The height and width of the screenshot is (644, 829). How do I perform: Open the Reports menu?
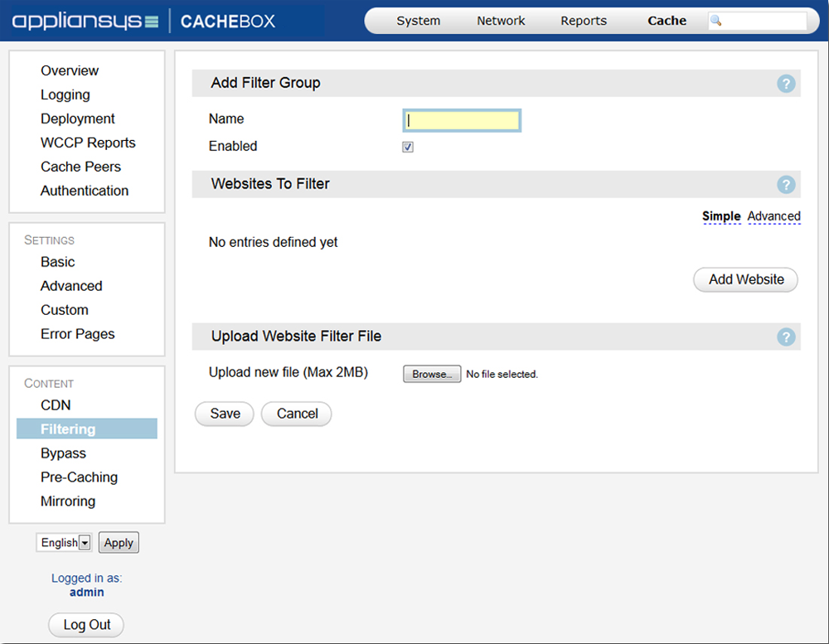584,21
